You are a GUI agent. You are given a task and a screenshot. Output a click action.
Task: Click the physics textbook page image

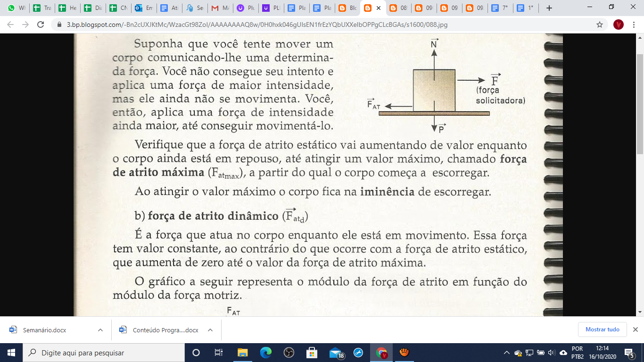pyautogui.click(x=318, y=175)
